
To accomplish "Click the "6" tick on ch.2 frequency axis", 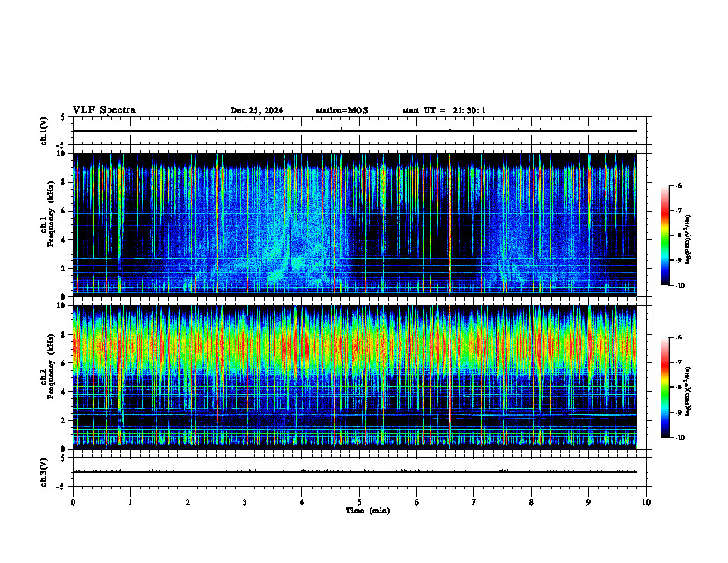I will tap(64, 363).
